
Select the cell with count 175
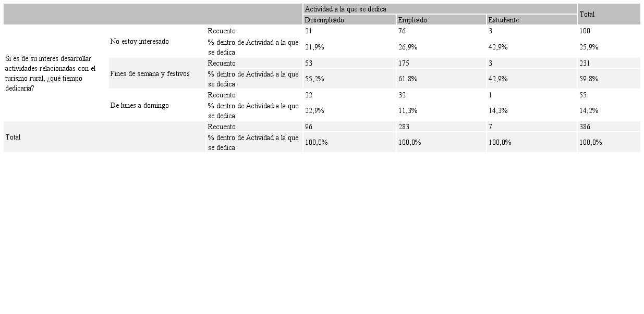pos(403,63)
